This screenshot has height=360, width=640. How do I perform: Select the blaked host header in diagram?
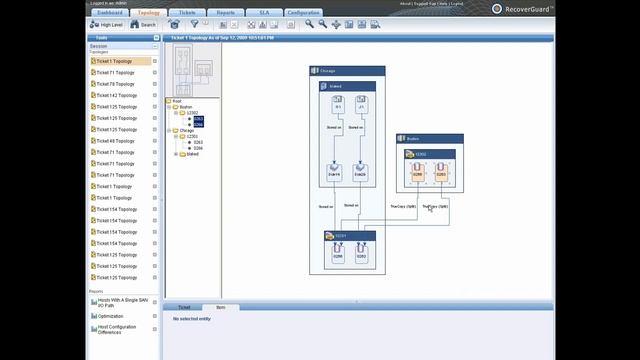[347, 86]
